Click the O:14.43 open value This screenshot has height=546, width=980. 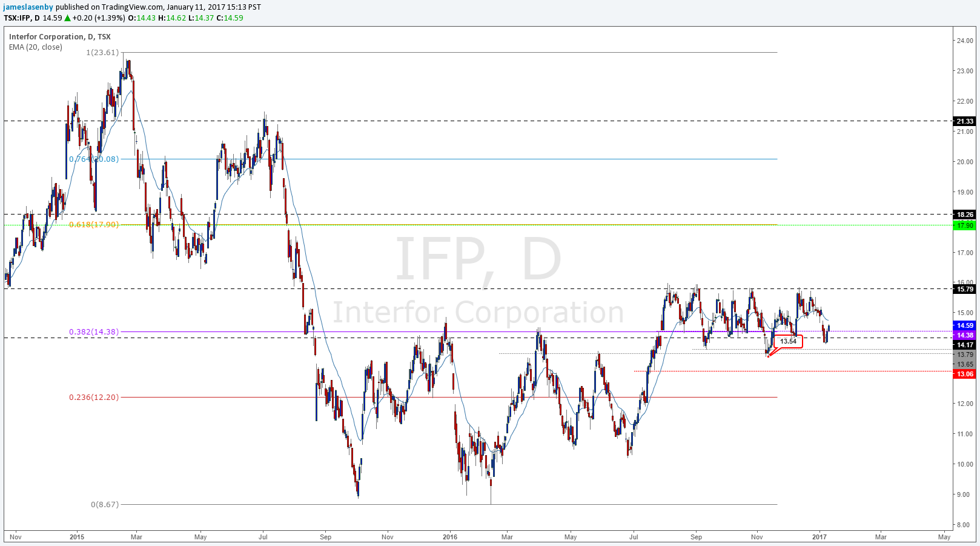click(x=142, y=18)
